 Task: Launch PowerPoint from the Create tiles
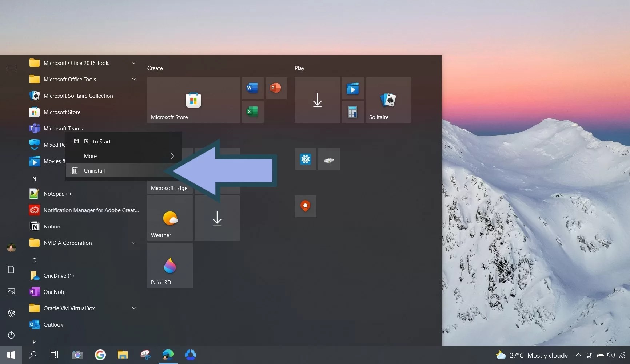276,88
